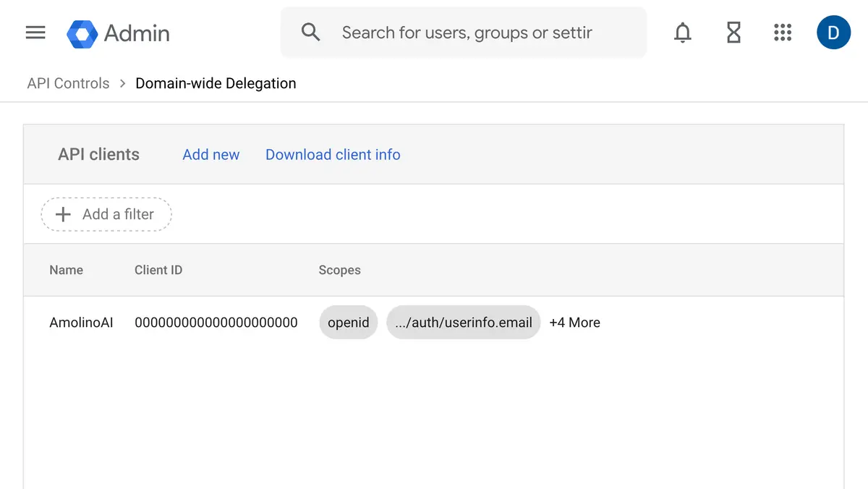Go back to API Controls breadcrumb

click(68, 83)
